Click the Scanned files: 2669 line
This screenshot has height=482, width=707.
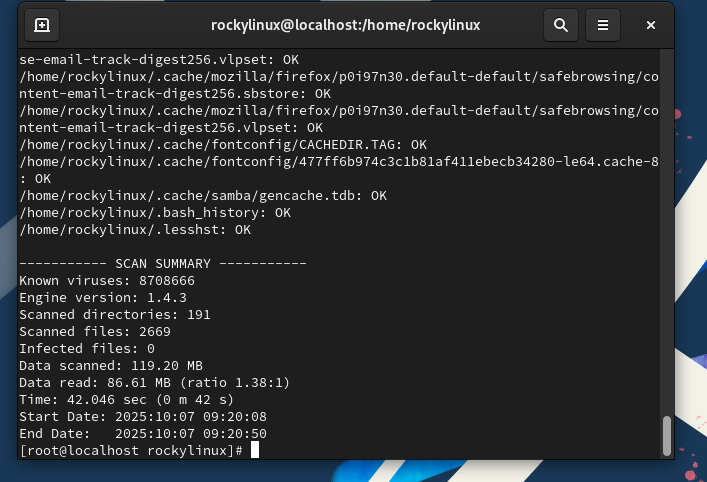point(95,331)
